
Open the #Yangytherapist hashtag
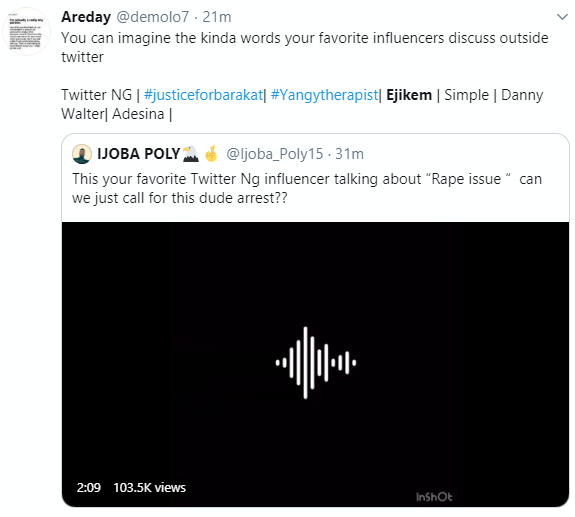pyautogui.click(x=324, y=95)
